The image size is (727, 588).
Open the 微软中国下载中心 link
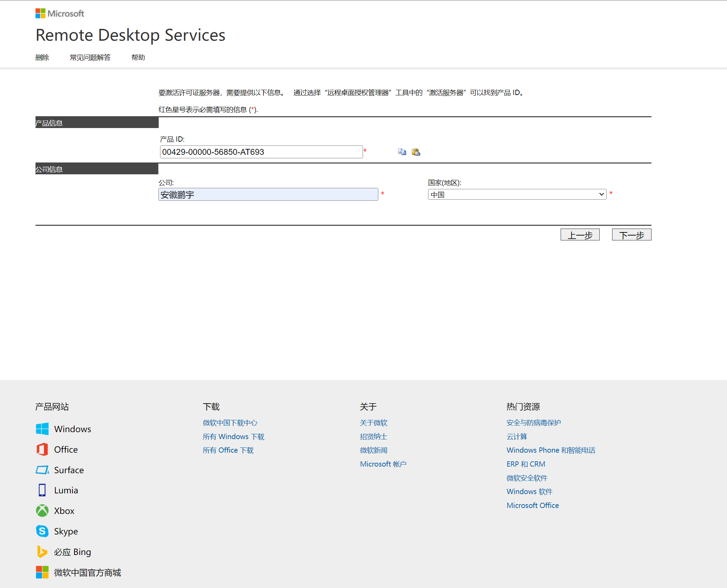pos(230,423)
